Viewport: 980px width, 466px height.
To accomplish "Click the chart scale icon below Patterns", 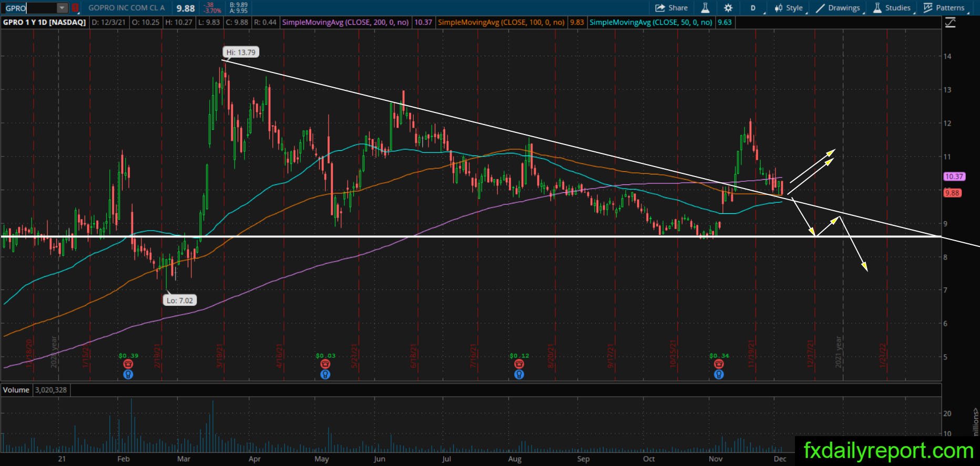I will (950, 23).
